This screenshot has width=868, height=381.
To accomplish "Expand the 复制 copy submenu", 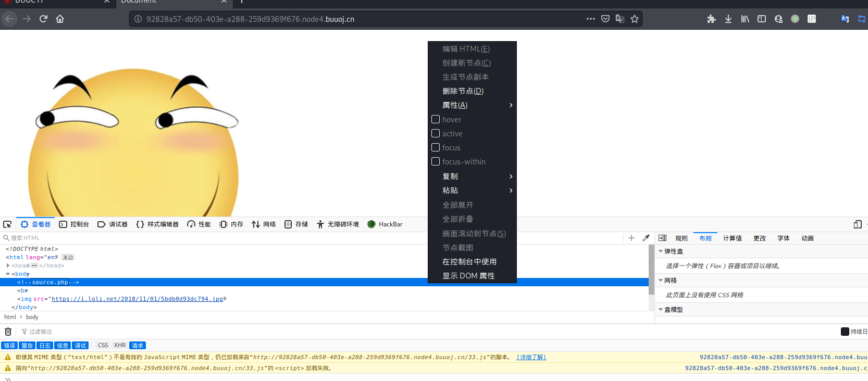I will pos(472,176).
